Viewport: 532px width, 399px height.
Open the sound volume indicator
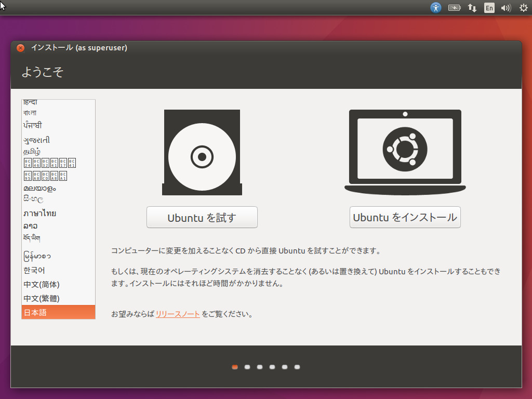click(506, 8)
